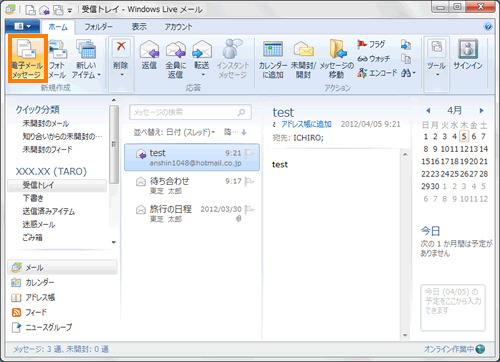Start an インスタント メッセージ
The height and width of the screenshot is (362, 500).
pyautogui.click(x=233, y=59)
